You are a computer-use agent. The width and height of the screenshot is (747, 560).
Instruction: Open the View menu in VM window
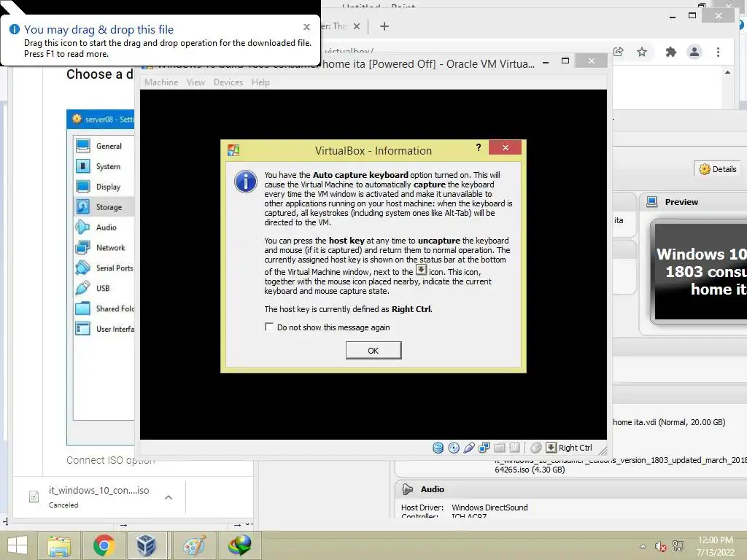click(x=196, y=82)
